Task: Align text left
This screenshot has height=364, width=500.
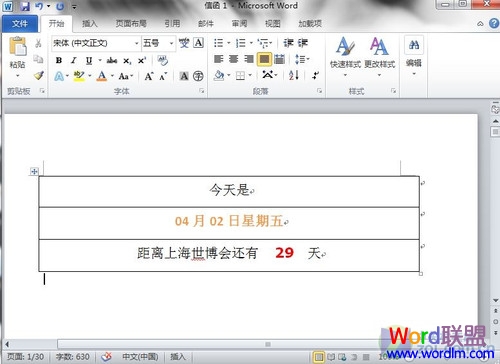Action: [x=218, y=59]
